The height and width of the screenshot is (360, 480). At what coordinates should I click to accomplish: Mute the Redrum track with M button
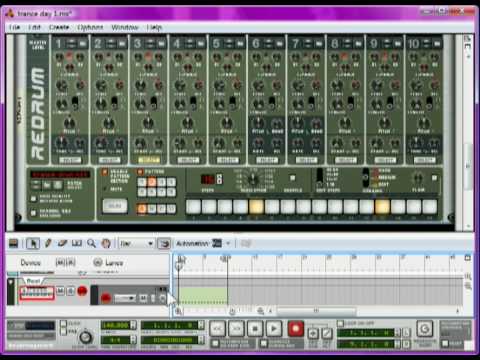tap(60, 291)
